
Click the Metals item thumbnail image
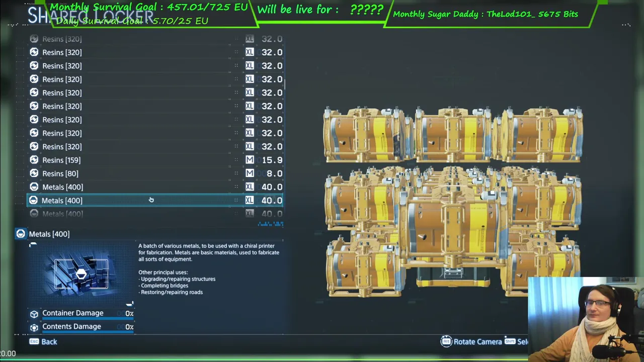80,275
